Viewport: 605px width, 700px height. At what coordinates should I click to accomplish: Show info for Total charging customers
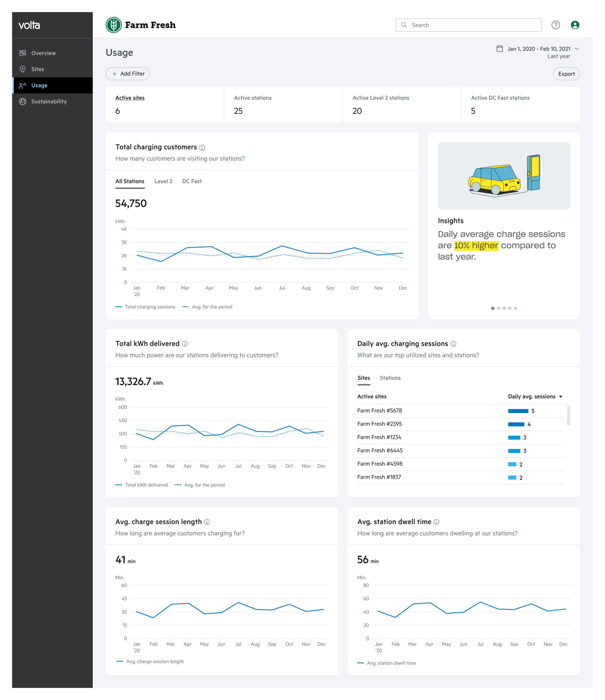click(x=202, y=148)
